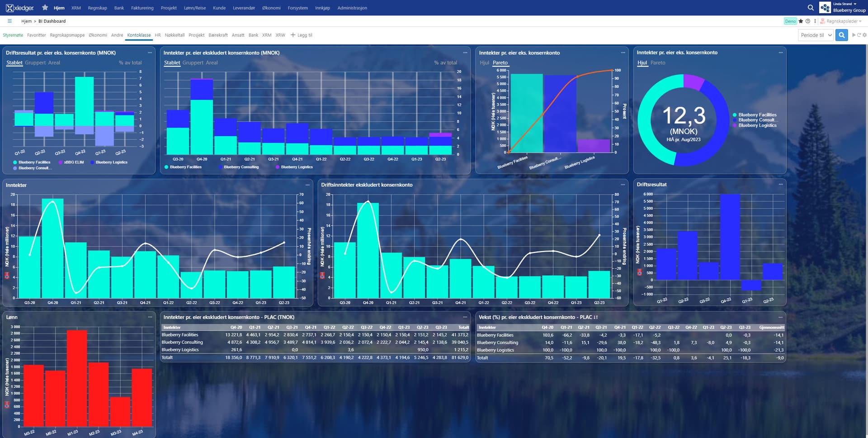Image resolution: width=868 pixels, height=438 pixels.
Task: Switch Pareto chart widget to Hjul view
Action: coord(485,63)
